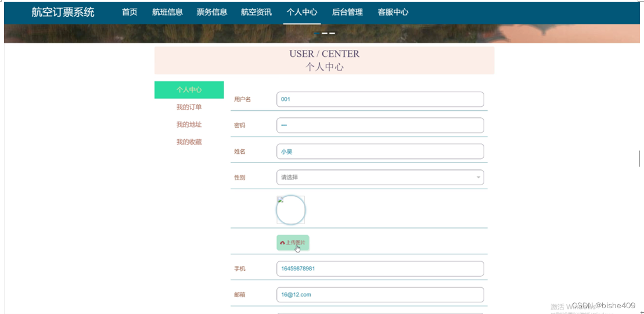The height and width of the screenshot is (314, 644).
Task: Click the 性别 dropdown arrow
Action: coord(478,178)
